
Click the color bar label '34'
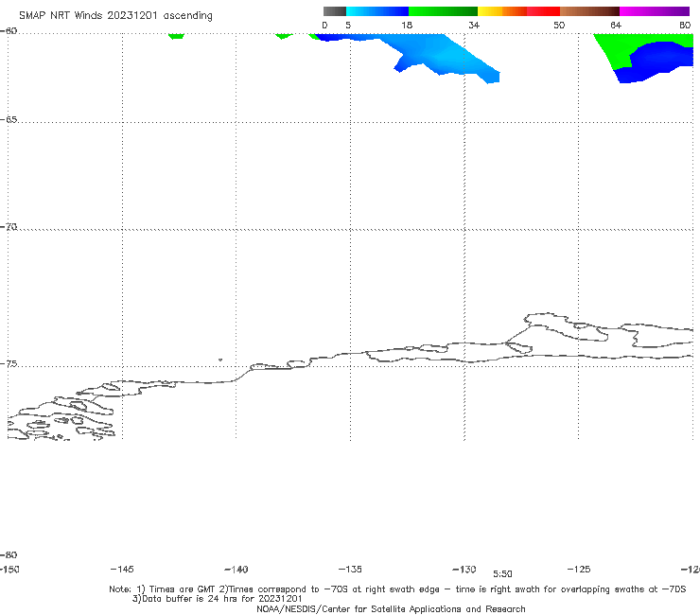[x=474, y=26]
